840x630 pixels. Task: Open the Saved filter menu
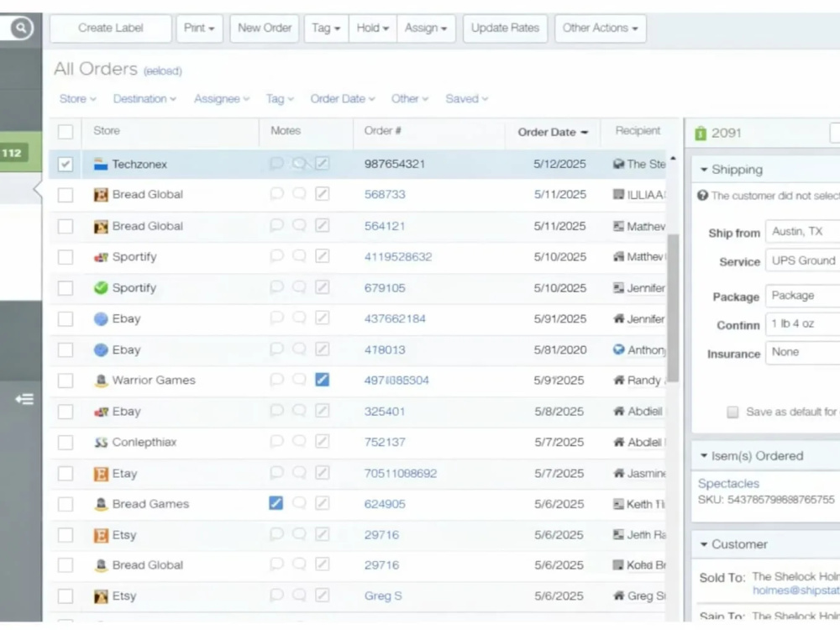click(466, 99)
